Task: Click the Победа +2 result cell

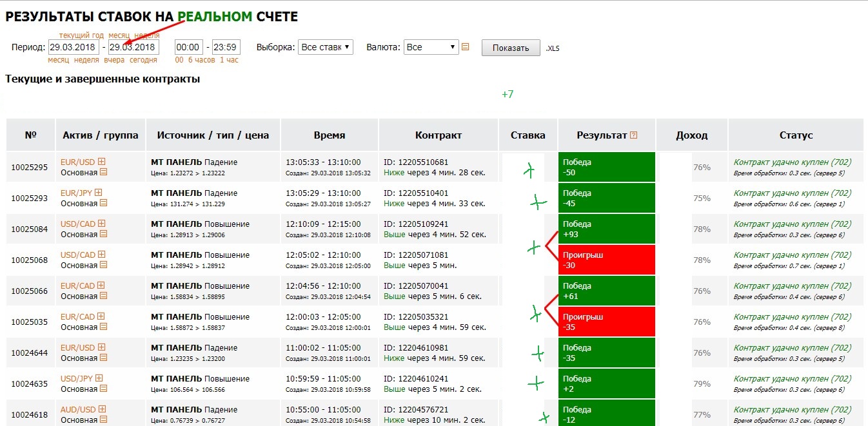Action: 607,383
